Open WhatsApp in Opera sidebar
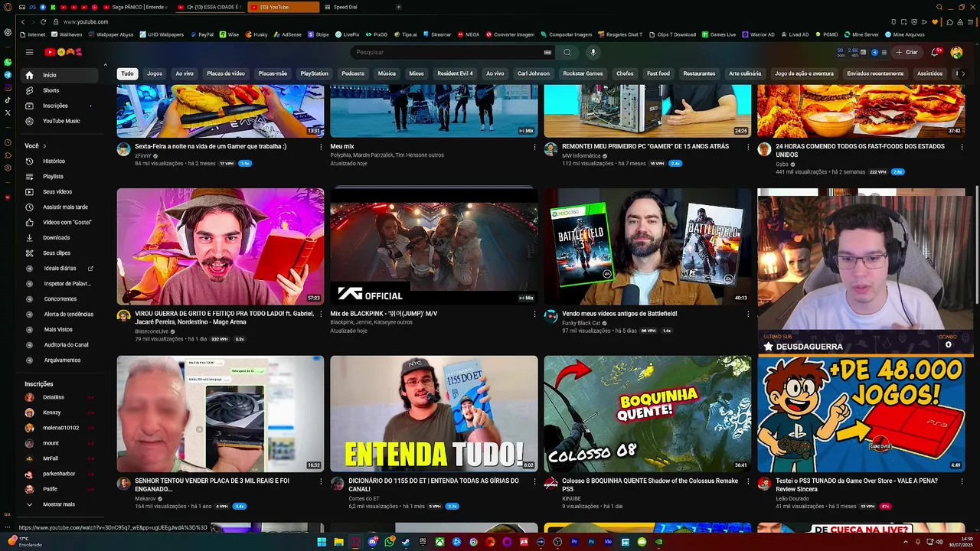 pyautogui.click(x=8, y=62)
